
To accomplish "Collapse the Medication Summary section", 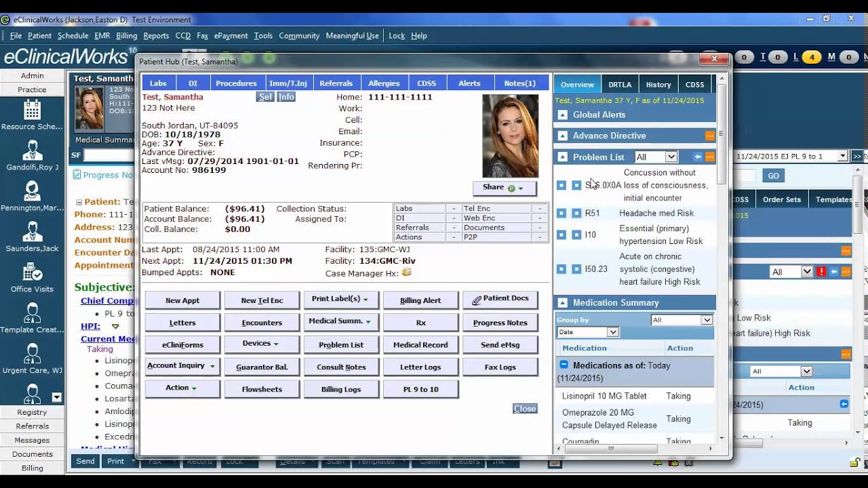I will 563,302.
